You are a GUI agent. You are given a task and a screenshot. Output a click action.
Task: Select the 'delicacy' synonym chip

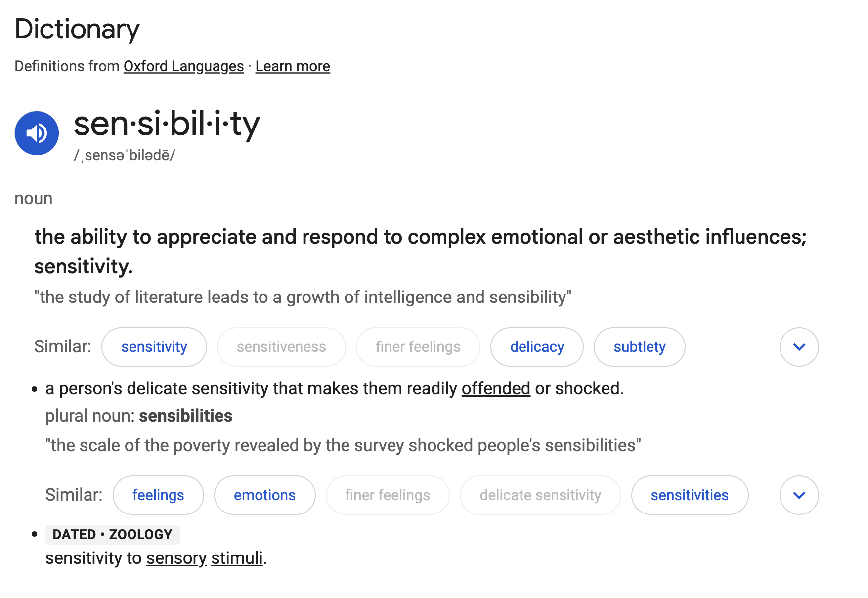[x=537, y=347]
